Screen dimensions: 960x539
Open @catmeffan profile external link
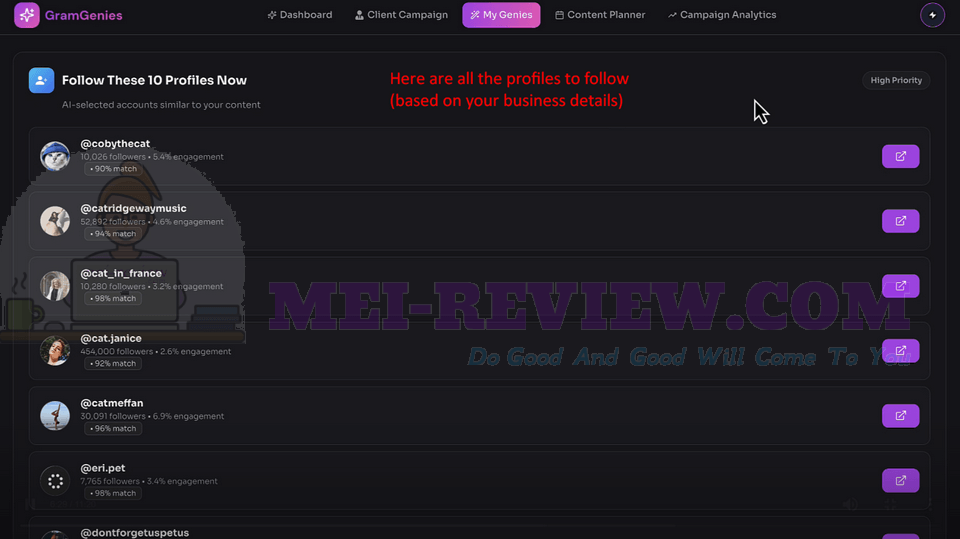coord(901,416)
